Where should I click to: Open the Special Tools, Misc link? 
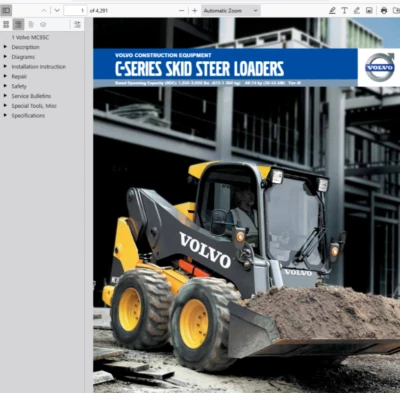click(34, 106)
